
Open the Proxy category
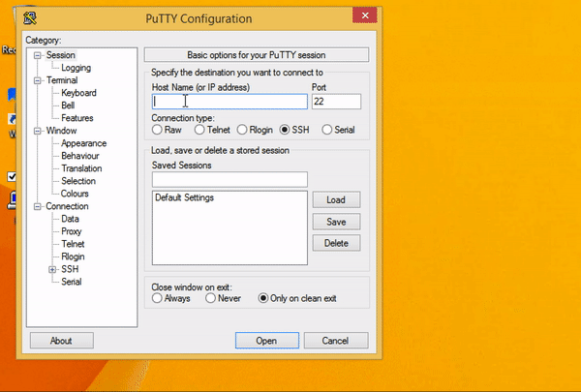71,231
